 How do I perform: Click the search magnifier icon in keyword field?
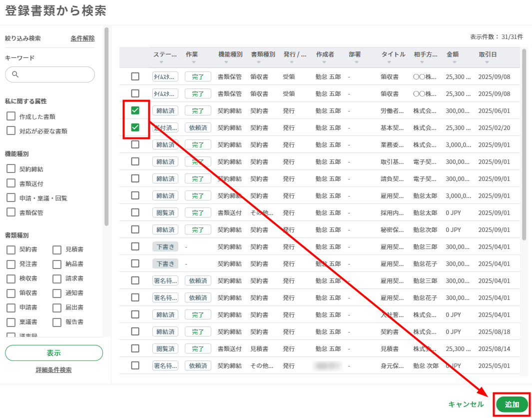click(15, 74)
